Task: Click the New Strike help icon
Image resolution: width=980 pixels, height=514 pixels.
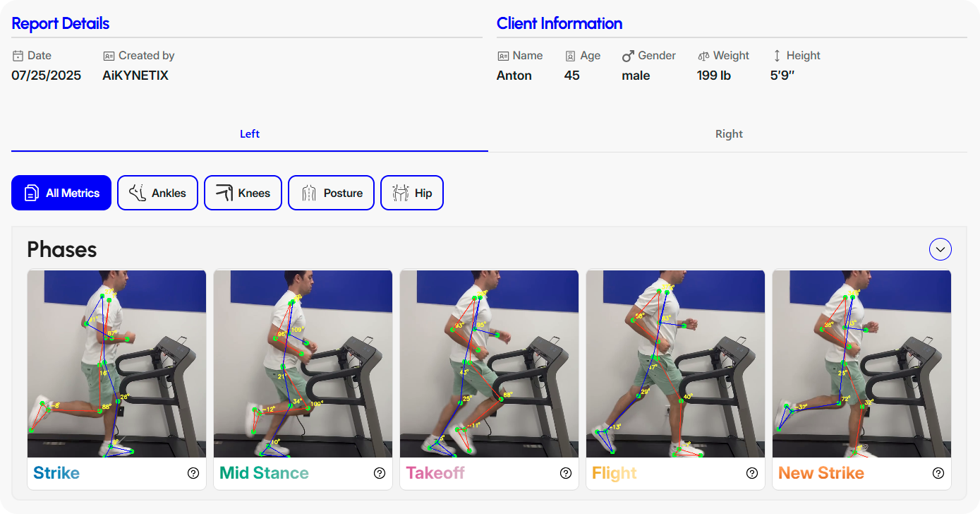Action: 938,473
